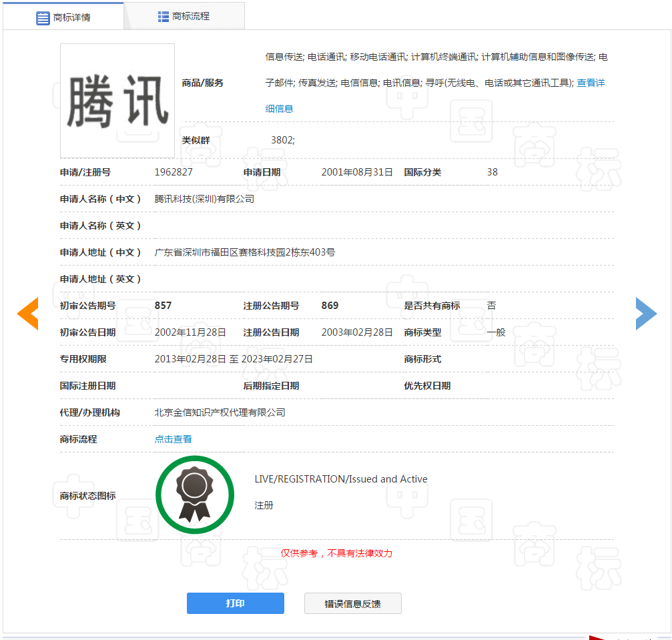The height and width of the screenshot is (640, 672).
Task: Open the 点击查看 trademark process link
Action: pyautogui.click(x=173, y=439)
